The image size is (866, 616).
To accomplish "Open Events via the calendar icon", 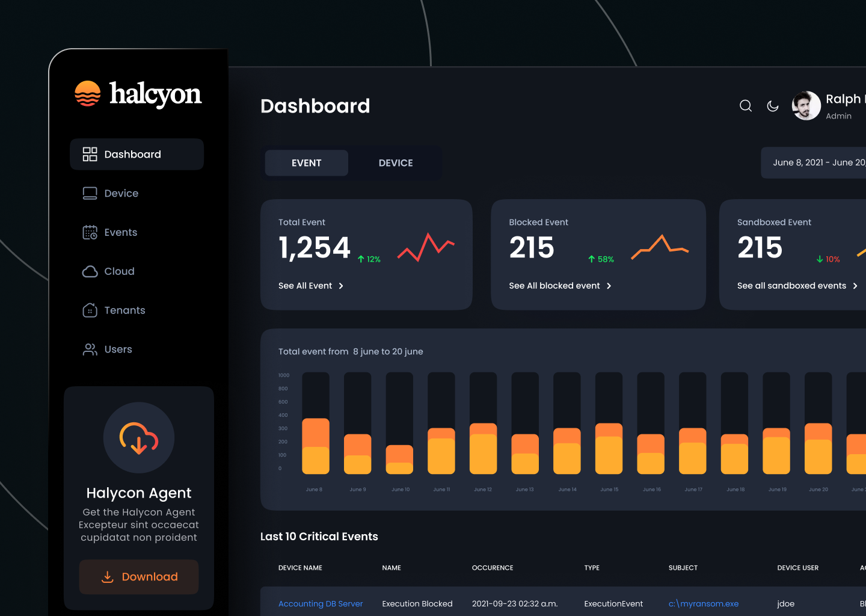I will pos(90,232).
